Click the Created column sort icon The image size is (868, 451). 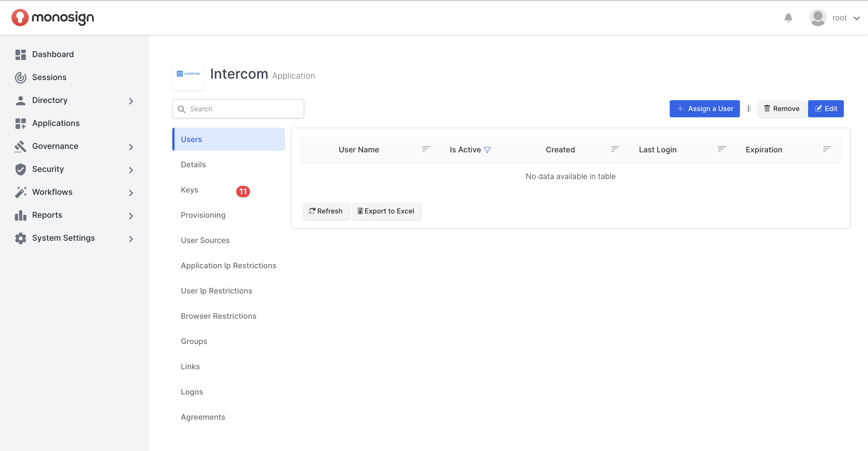615,149
